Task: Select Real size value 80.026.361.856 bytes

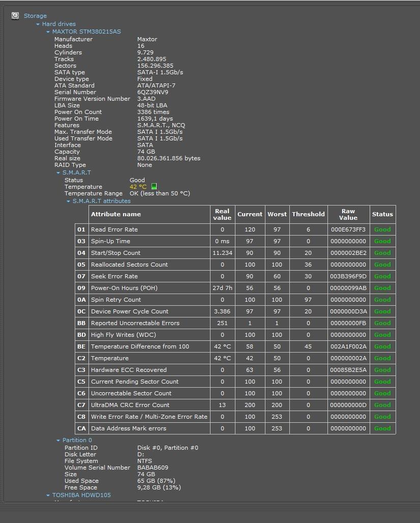Action: tap(169, 158)
